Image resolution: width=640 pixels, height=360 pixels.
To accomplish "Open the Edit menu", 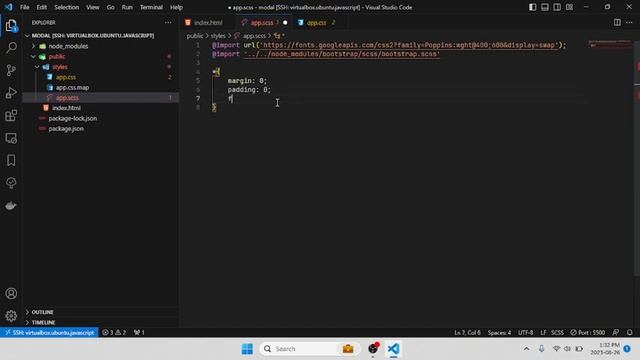I will (42, 7).
